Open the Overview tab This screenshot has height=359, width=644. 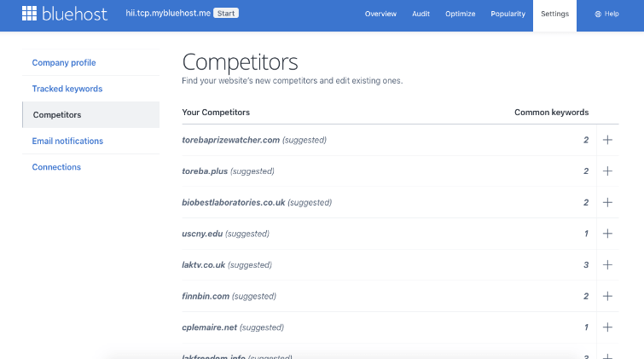point(380,14)
